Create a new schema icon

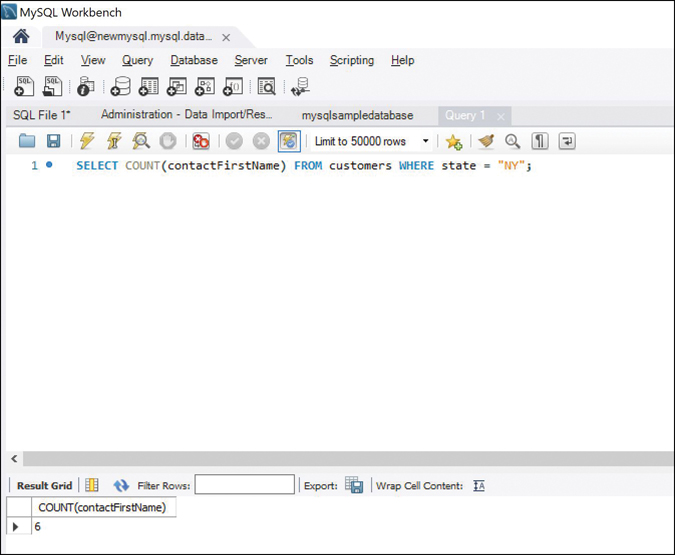[x=121, y=86]
